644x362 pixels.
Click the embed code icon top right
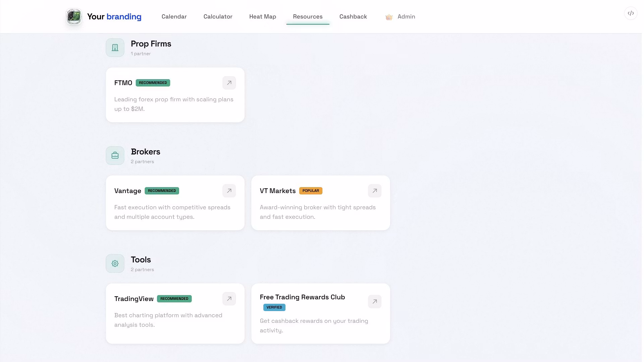(631, 13)
